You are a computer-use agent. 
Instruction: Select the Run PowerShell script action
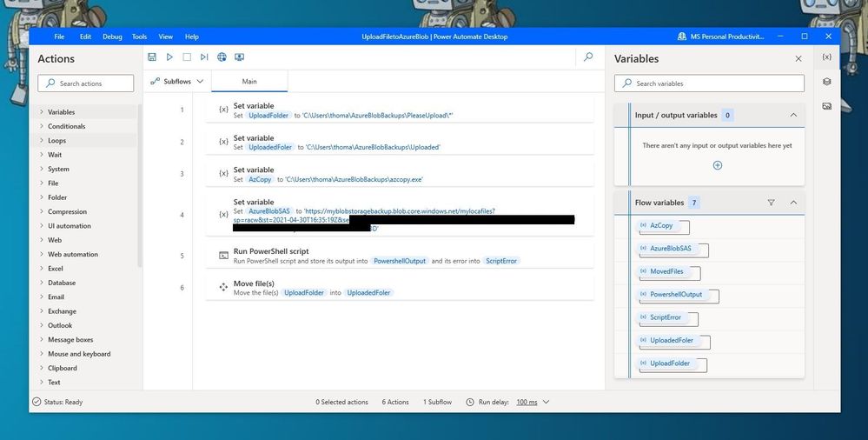point(399,255)
